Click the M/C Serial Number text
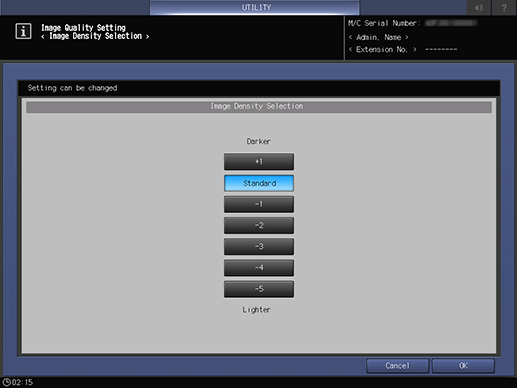517x388 pixels. (384, 23)
